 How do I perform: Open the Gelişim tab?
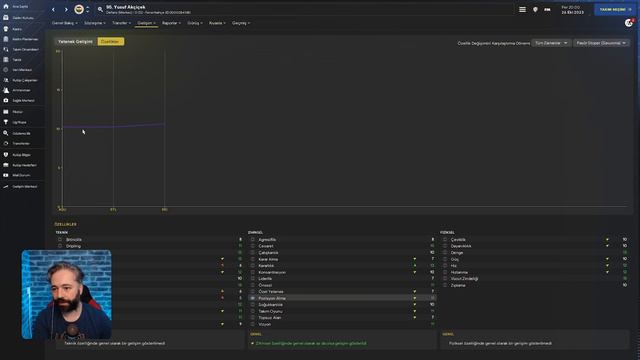click(x=146, y=23)
